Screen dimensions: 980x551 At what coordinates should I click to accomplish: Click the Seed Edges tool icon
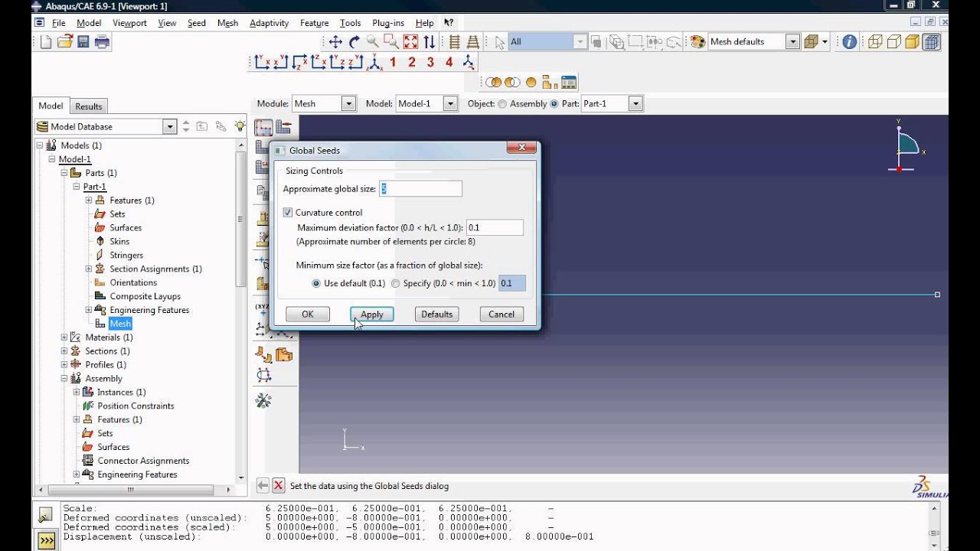[x=283, y=128]
